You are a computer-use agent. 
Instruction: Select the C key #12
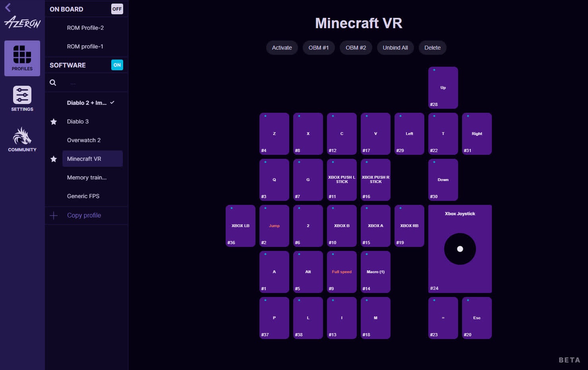click(342, 134)
